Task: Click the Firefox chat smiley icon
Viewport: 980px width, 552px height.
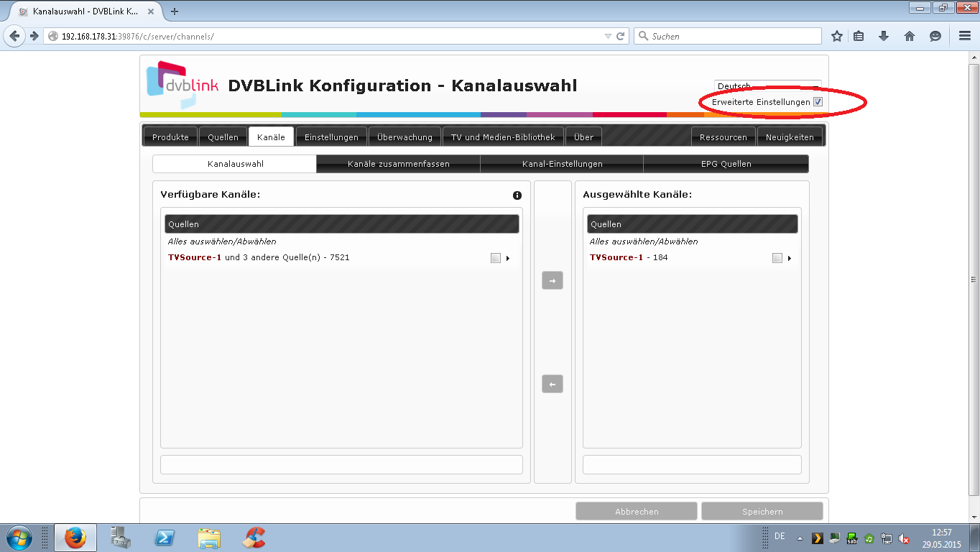Action: coord(935,36)
